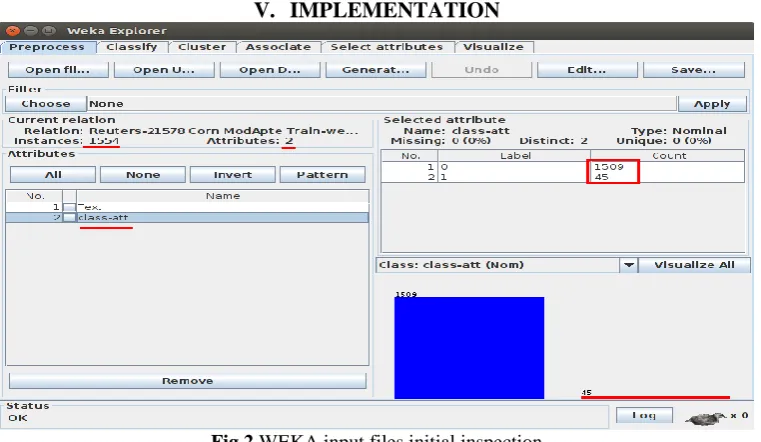
Task: Click the label row with value 0
Action: [562, 167]
